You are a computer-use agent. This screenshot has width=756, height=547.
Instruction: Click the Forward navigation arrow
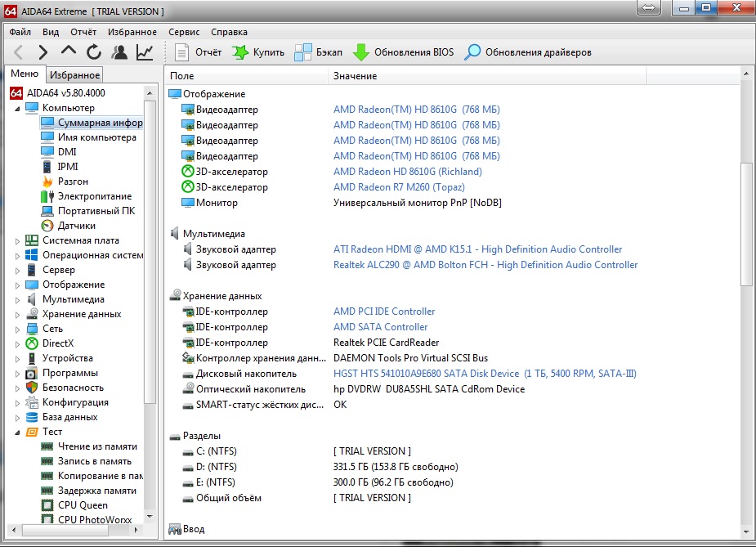[42, 52]
